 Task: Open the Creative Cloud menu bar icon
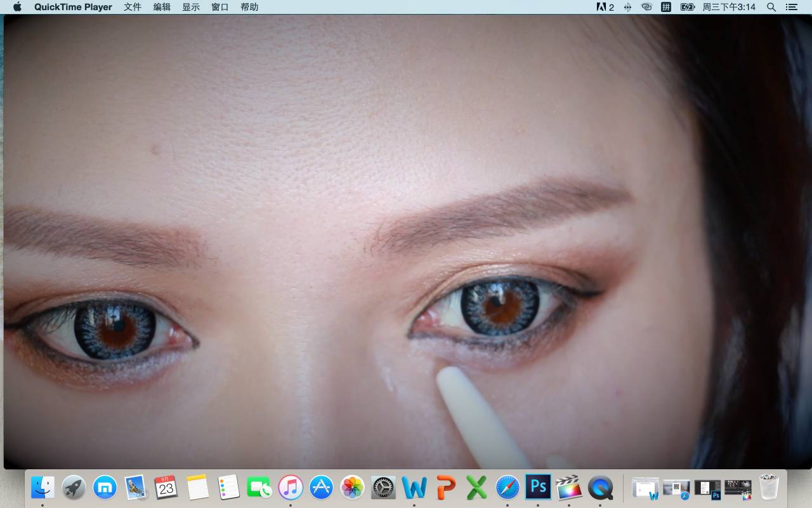646,7
